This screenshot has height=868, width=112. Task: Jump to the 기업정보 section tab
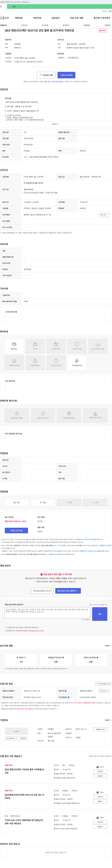coord(107,25)
